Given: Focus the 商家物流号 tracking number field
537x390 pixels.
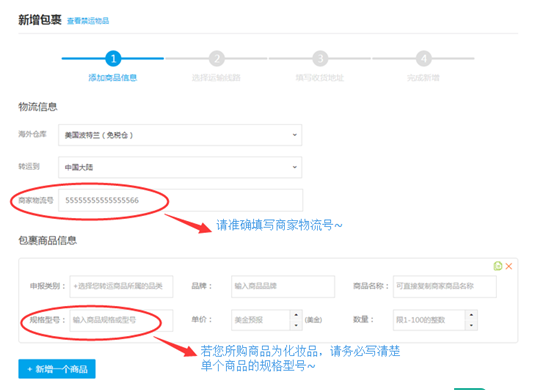Looking at the screenshot, I should [x=180, y=200].
